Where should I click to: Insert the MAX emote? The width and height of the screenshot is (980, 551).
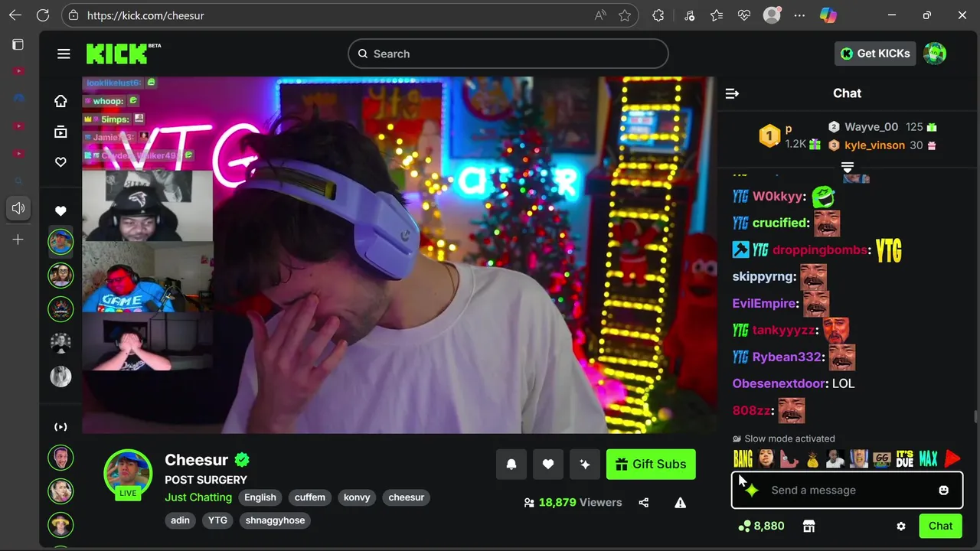coord(928,458)
